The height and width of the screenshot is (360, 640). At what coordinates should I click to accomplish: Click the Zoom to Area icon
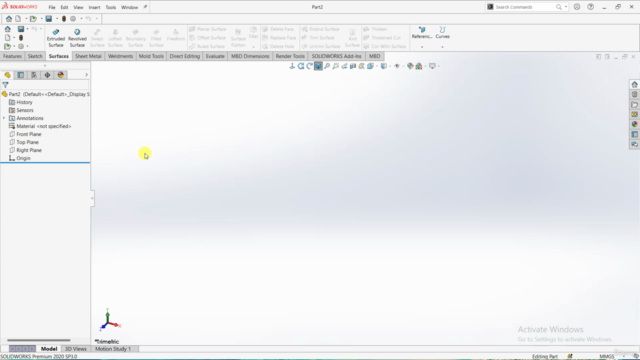[336, 66]
